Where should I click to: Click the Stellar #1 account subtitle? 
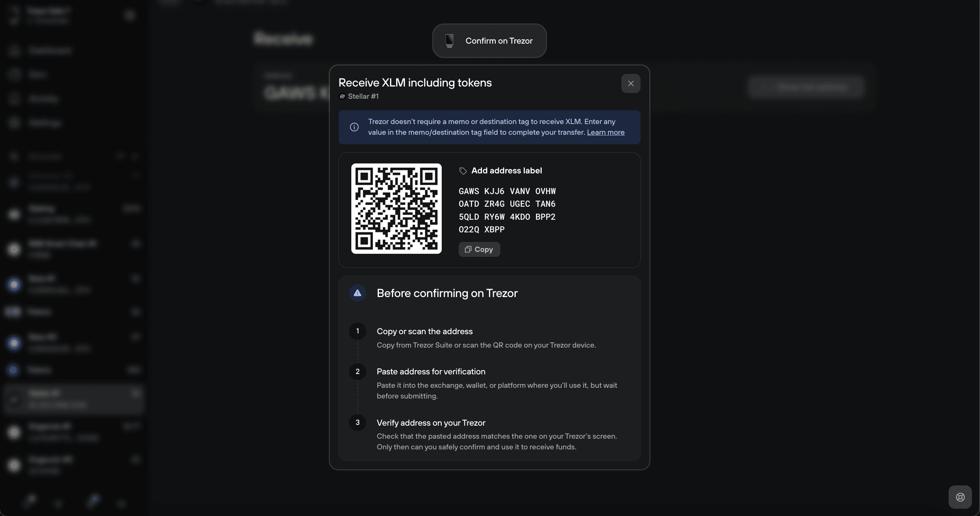coord(363,96)
